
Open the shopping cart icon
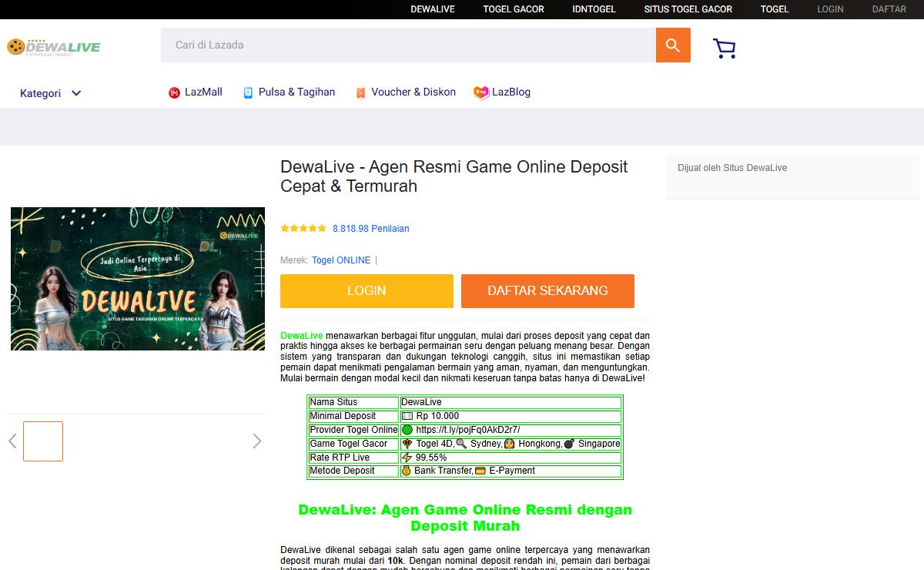(x=725, y=49)
